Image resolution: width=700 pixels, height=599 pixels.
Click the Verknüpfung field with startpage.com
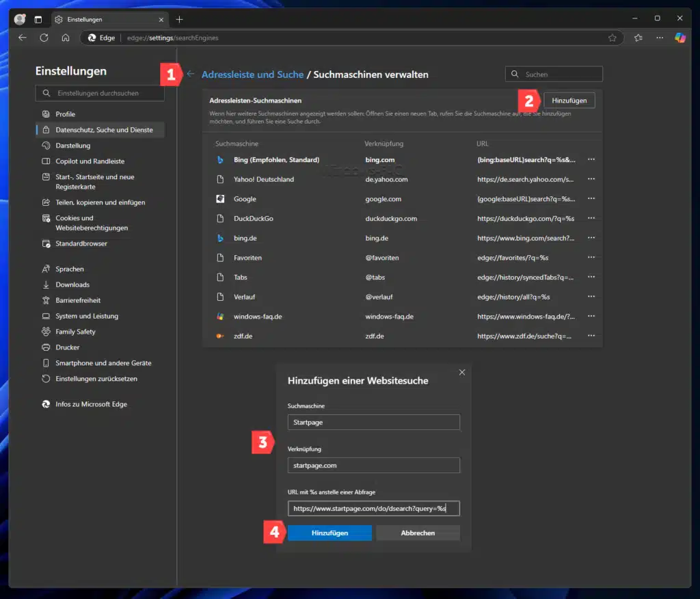point(374,465)
